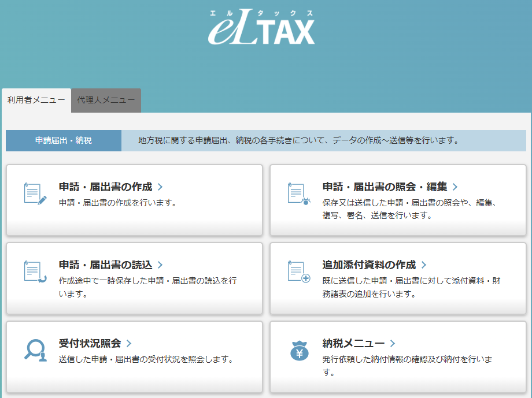Click the document-plus icon for 追加添付資料の作成
This screenshot has width=532, height=398.
(x=299, y=272)
